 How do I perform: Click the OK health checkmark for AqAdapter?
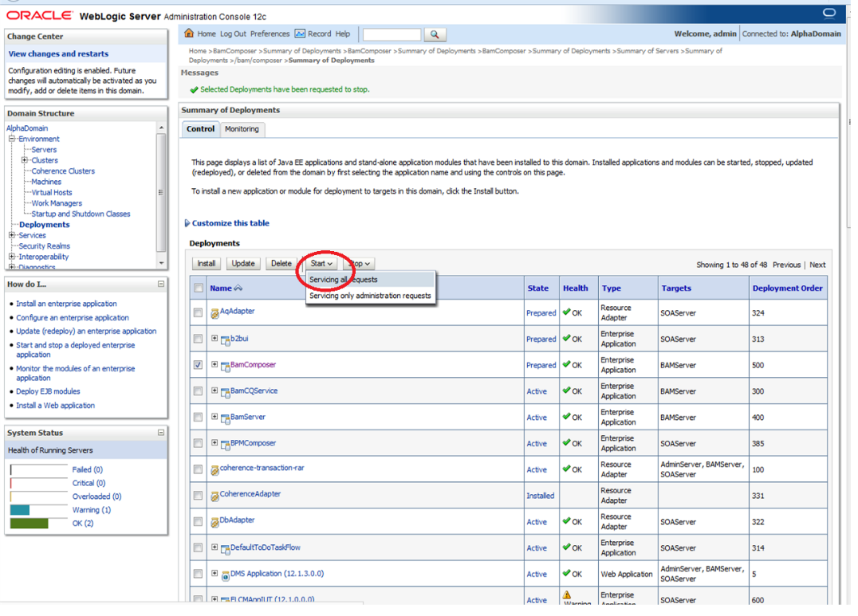566,312
